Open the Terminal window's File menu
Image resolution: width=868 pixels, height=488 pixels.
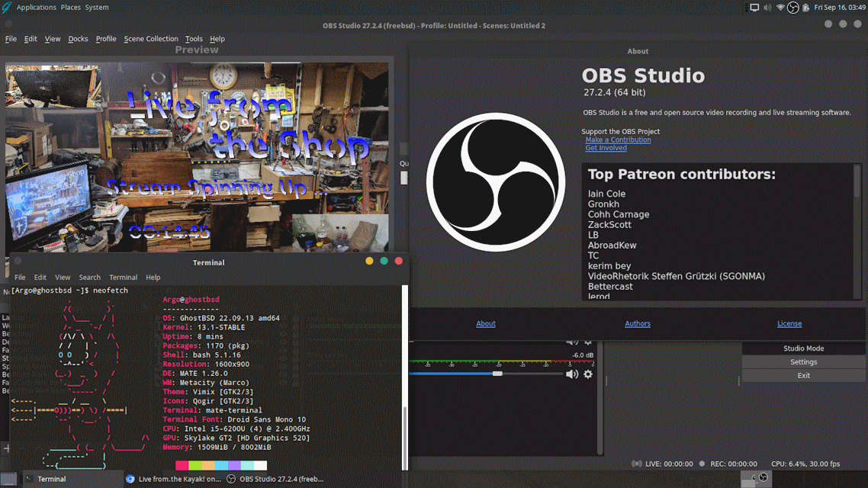pos(20,278)
